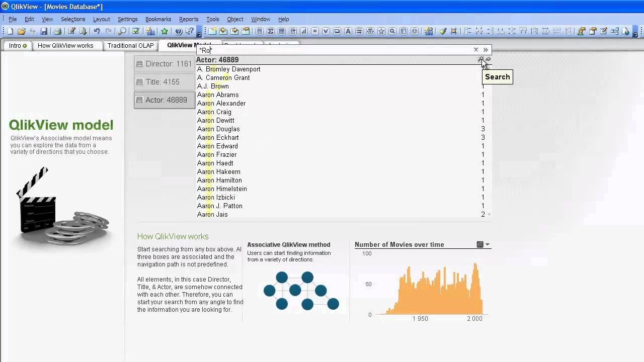Viewport: 644px width, 362px height.
Task: Save the document with floppy disk icon
Action: coord(44,31)
